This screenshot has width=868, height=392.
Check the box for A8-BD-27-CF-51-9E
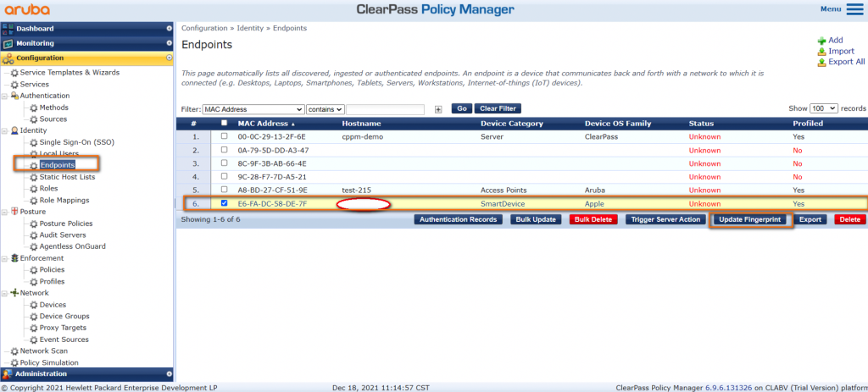224,190
